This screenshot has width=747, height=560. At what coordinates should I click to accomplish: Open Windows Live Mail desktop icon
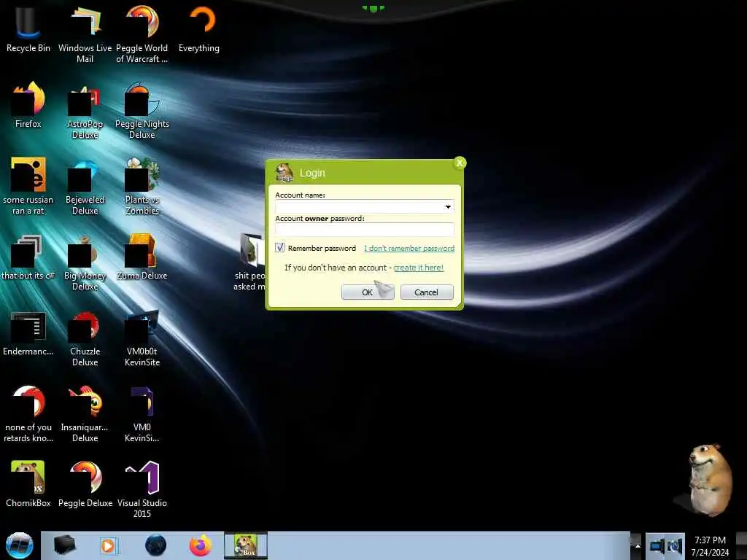tap(85, 34)
